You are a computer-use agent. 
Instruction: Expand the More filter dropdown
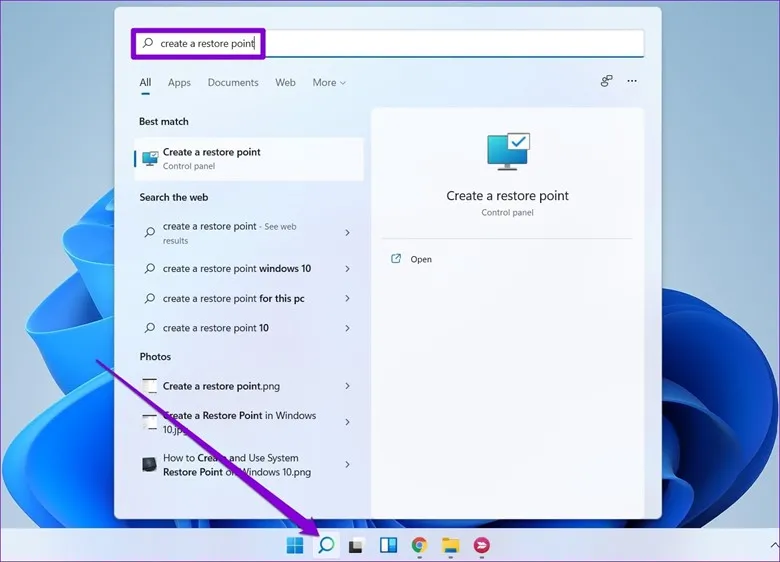[x=329, y=83]
